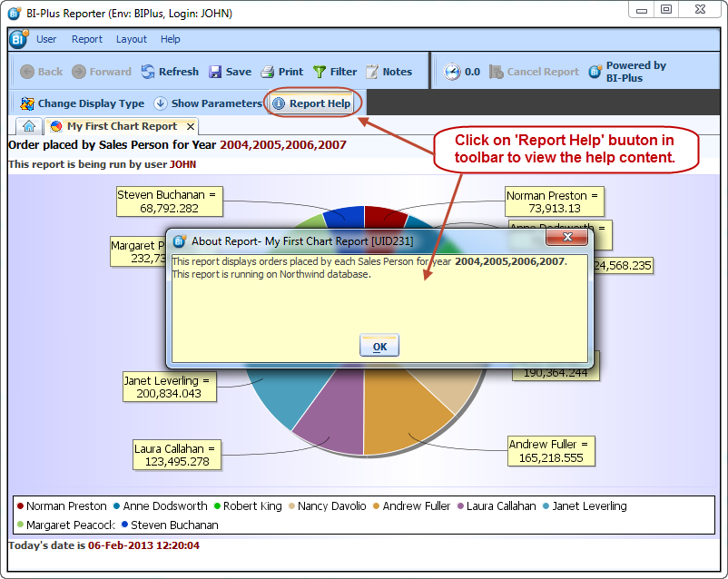Viewport: 728px width, 579px height.
Task: Open the User menu
Action: coord(46,40)
